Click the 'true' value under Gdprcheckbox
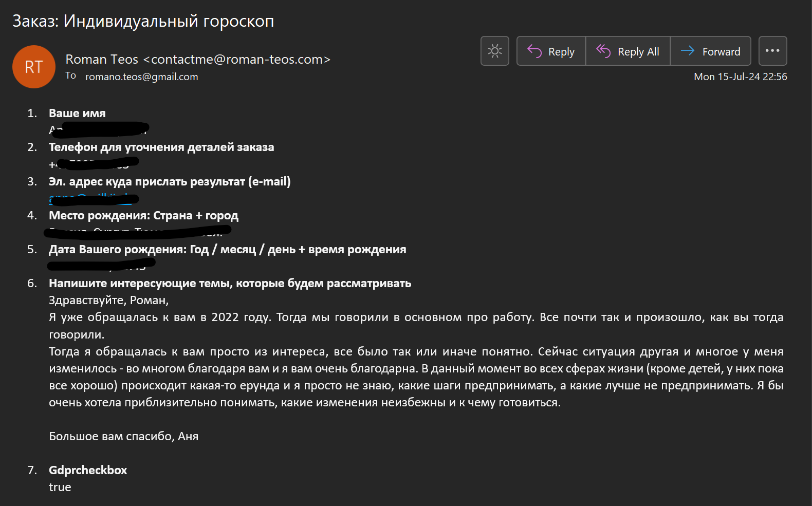This screenshot has width=812, height=506. (60, 487)
